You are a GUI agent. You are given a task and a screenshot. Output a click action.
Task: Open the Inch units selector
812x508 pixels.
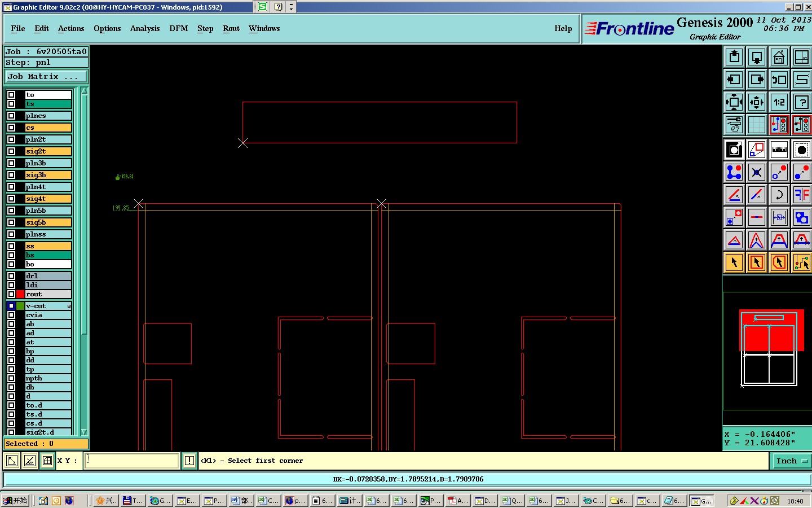791,461
